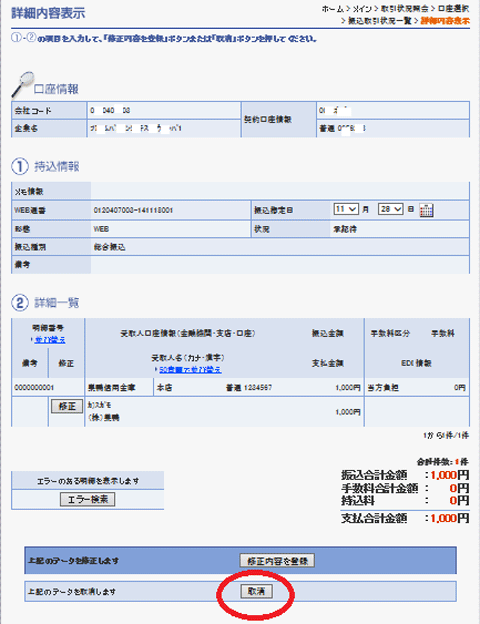Sort by 明細番号 using 並び替え link
Viewport: 480px width, 624px height.
50,340
